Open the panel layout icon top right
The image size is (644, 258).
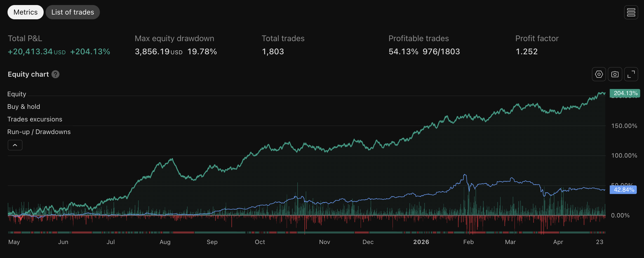[631, 12]
